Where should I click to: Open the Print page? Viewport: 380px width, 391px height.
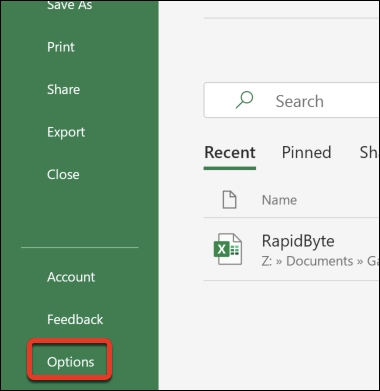click(x=61, y=47)
